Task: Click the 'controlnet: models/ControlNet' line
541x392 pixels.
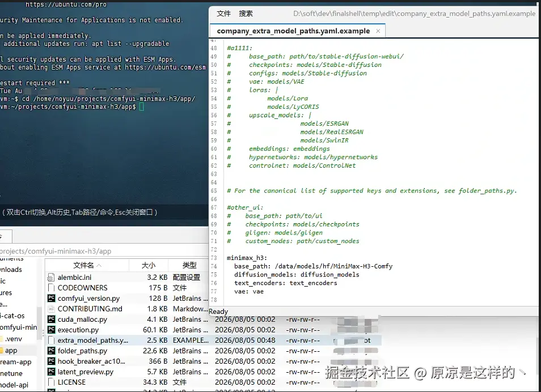Action: coord(291,165)
